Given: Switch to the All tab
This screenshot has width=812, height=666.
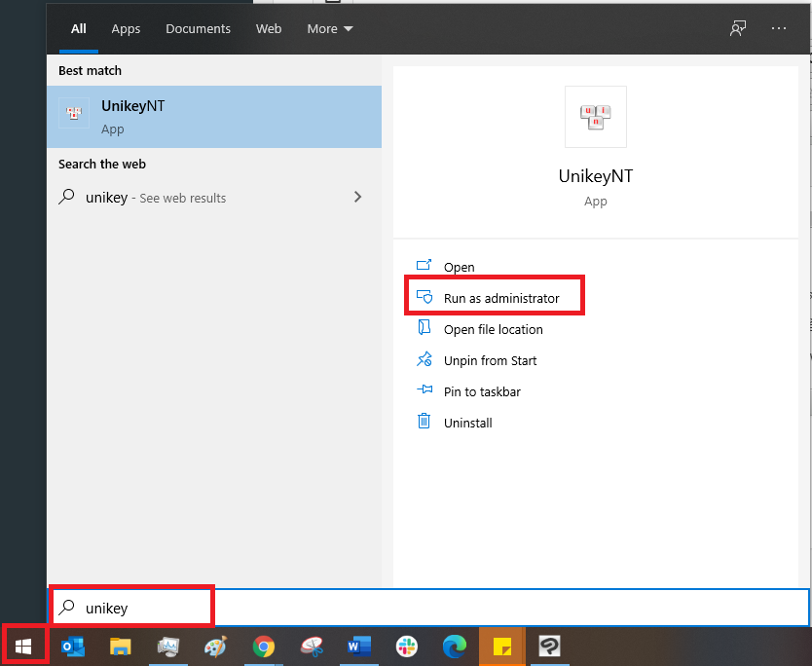Looking at the screenshot, I should (79, 28).
